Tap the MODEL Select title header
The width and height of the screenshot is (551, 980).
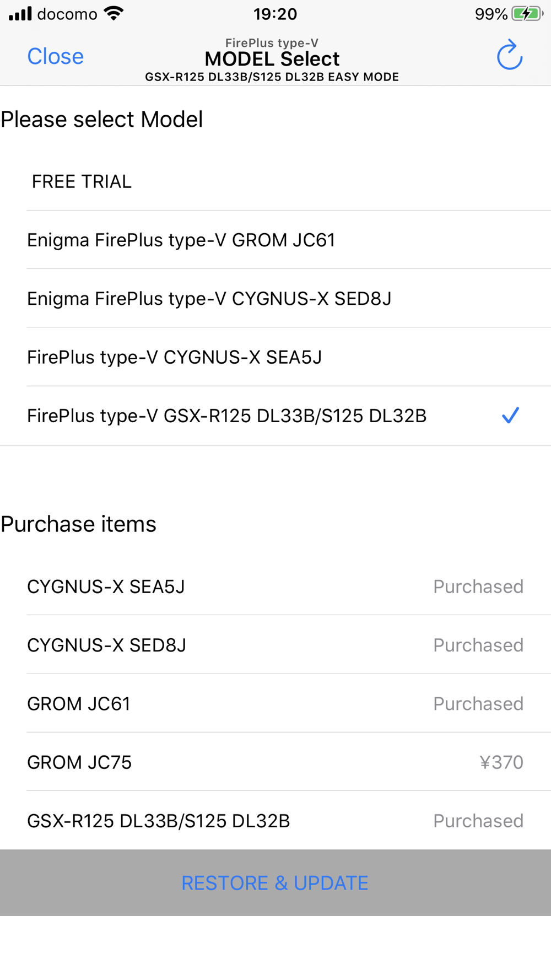click(x=272, y=59)
